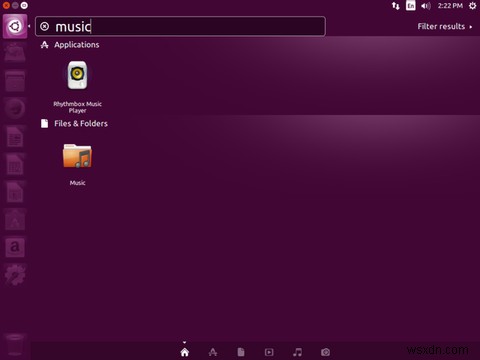This screenshot has width=480, height=360.
Task: Open the En keyboard layout indicator
Action: [411, 6]
